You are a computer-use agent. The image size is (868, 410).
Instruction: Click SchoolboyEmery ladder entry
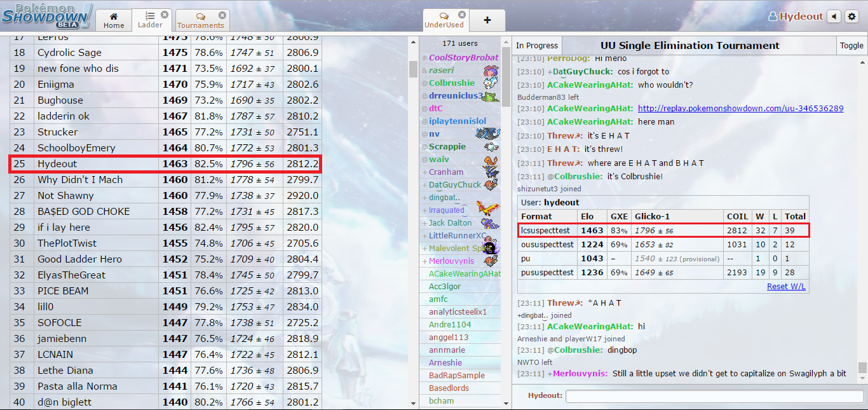(76, 148)
